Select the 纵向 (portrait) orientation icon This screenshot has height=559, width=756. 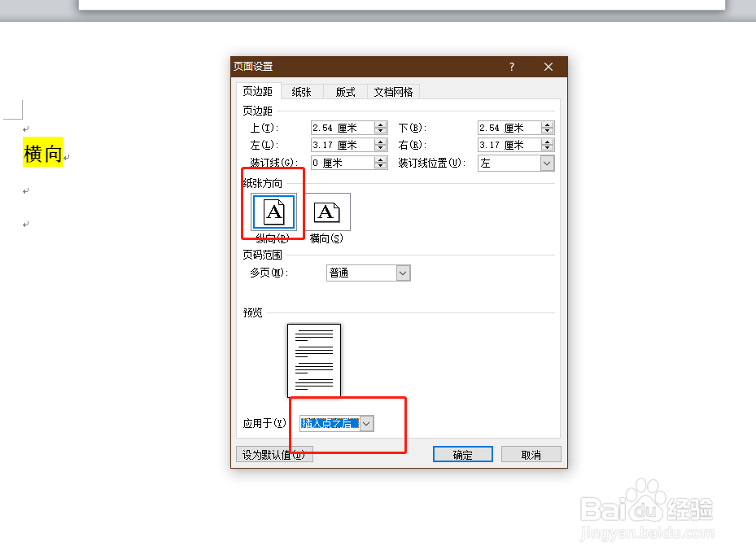coord(273,212)
